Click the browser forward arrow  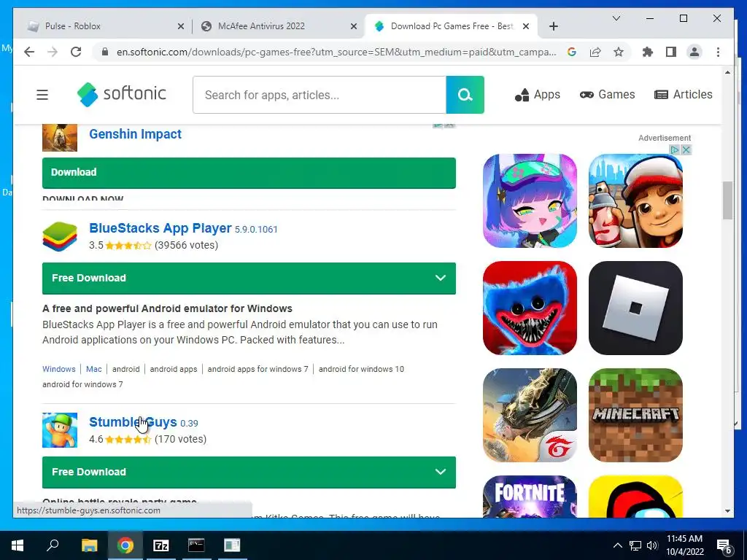click(53, 52)
